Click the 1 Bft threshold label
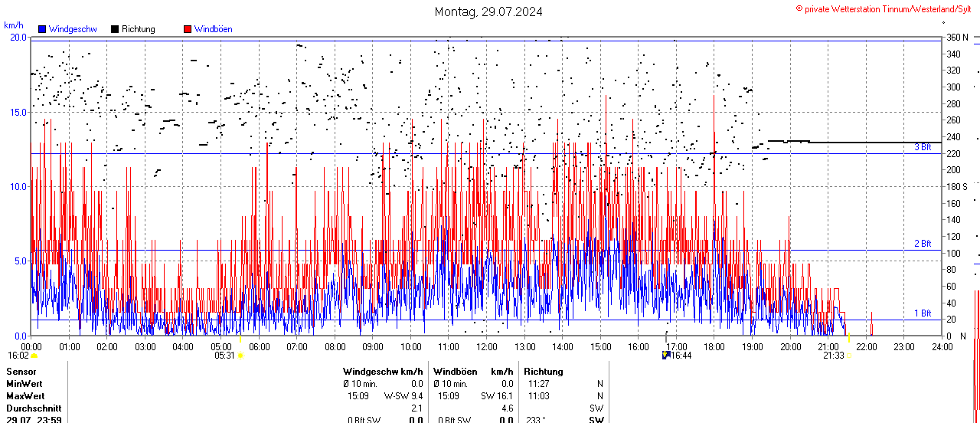Viewport: 980px width, 423px height. click(x=923, y=313)
